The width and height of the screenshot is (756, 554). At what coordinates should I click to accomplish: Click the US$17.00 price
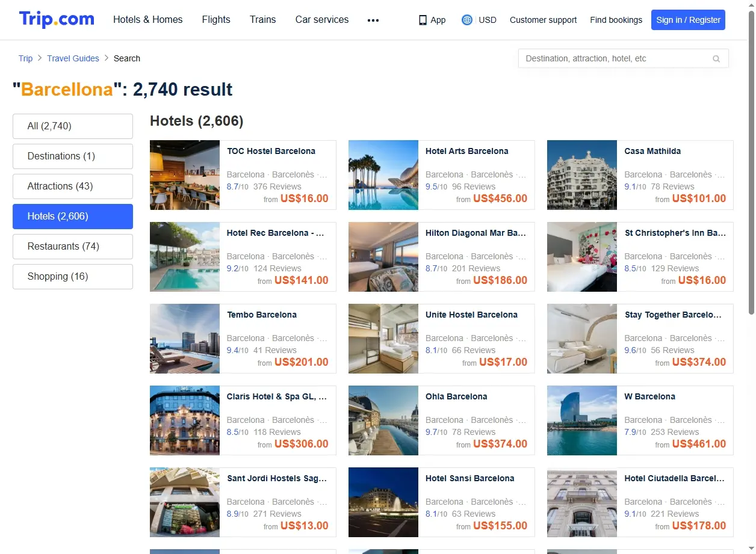503,362
